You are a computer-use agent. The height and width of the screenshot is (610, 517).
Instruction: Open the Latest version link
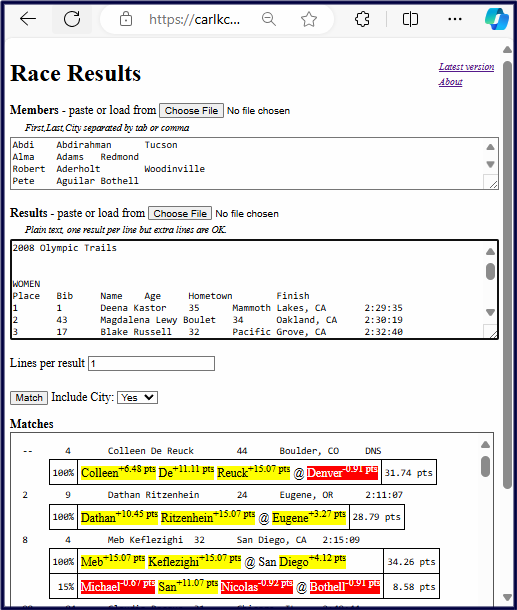(466, 67)
